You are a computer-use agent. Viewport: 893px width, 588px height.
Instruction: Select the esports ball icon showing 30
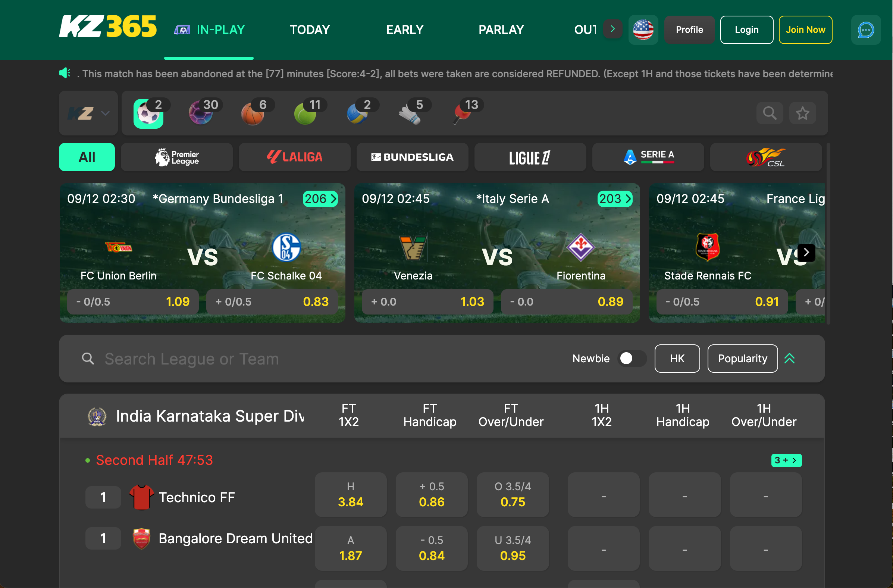[x=201, y=113]
